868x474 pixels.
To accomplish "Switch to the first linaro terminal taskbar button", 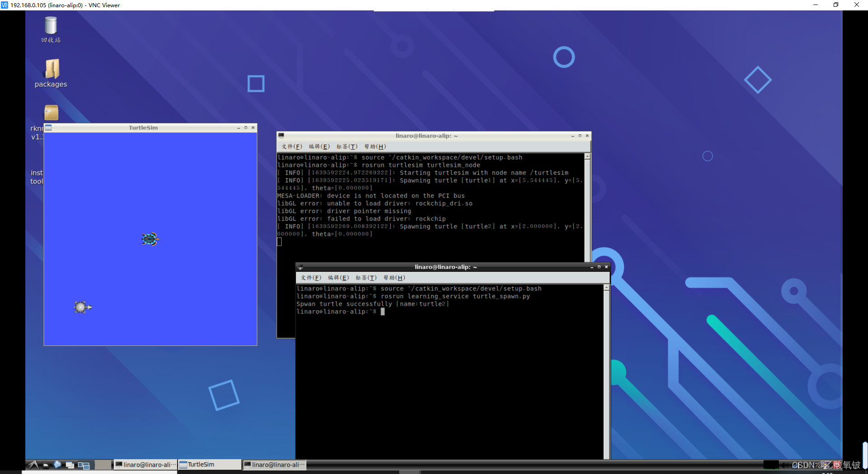I will click(x=145, y=465).
